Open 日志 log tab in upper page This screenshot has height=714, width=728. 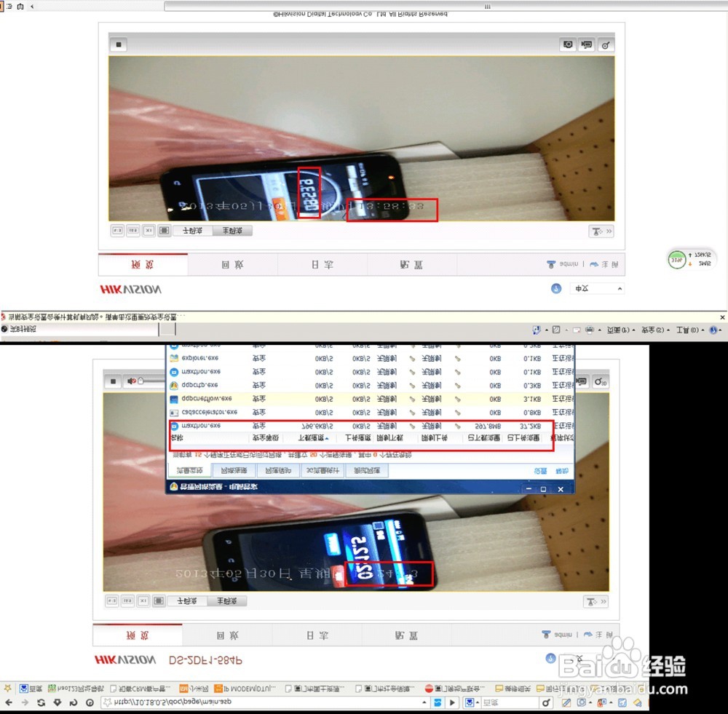tap(323, 265)
